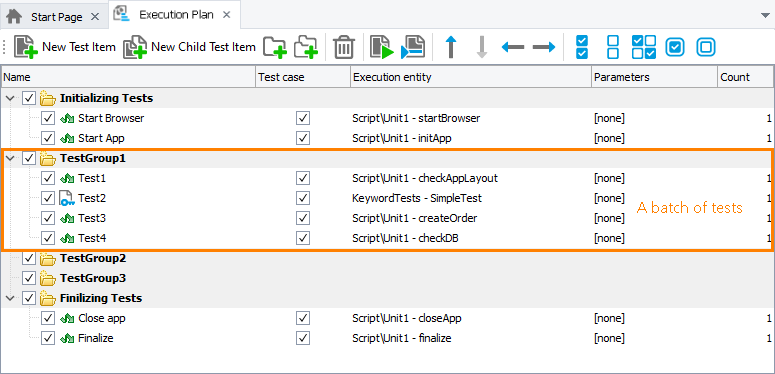Screen dimensions: 775x374
Task: Switch to the Start Page tab
Action: 51,17
